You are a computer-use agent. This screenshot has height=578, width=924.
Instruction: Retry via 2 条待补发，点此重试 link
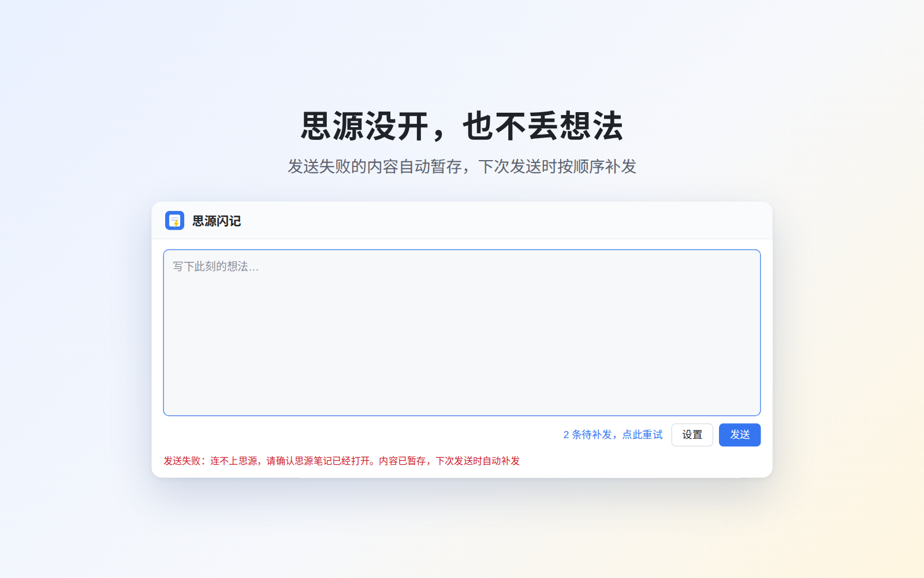[x=613, y=435]
